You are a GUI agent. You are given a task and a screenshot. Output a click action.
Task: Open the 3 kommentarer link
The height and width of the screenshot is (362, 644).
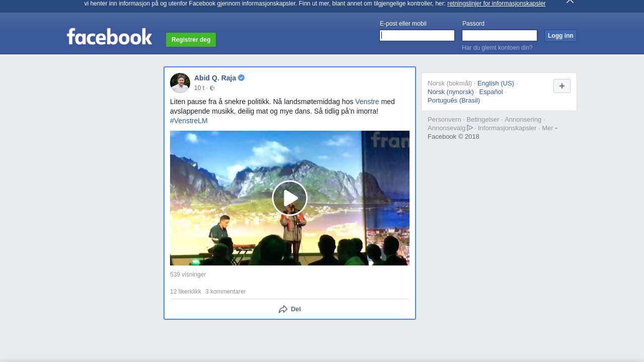tap(225, 292)
